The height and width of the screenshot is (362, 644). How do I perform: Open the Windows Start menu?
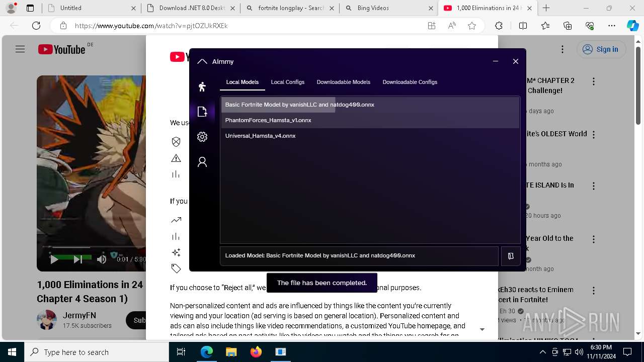click(x=12, y=352)
